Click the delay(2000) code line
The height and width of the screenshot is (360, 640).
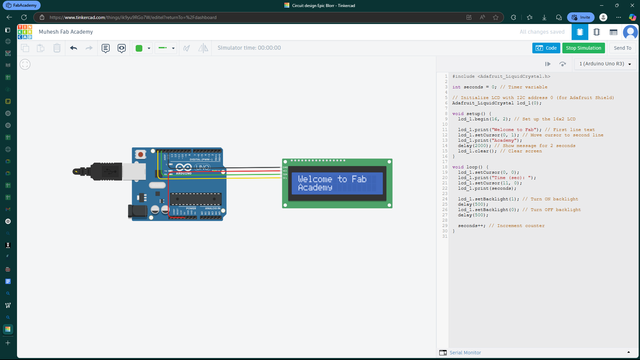(516, 146)
